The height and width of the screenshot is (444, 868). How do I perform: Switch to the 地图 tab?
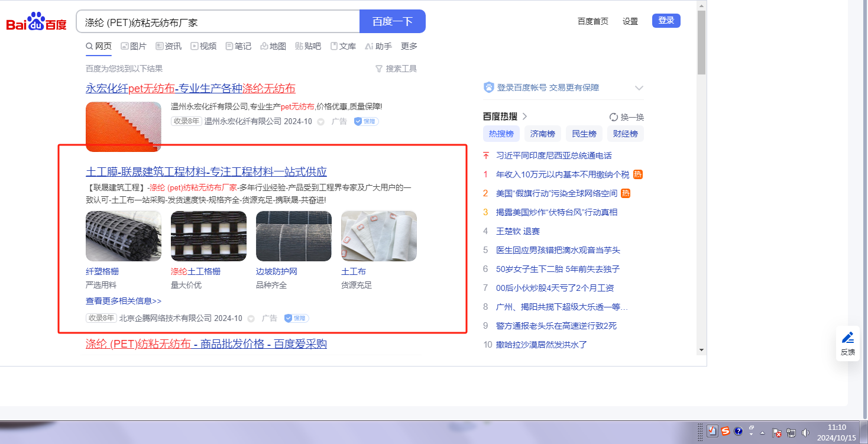tap(273, 46)
